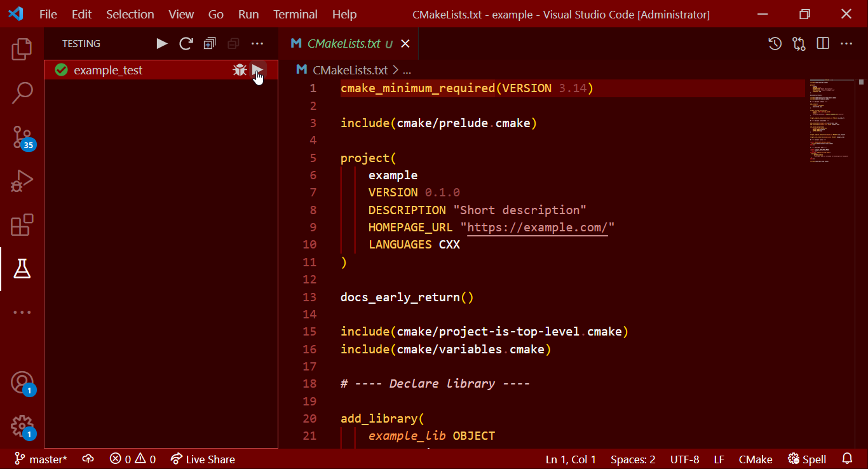Checkout branch by clicking master* in status bar
The width and height of the screenshot is (868, 469).
[40, 459]
